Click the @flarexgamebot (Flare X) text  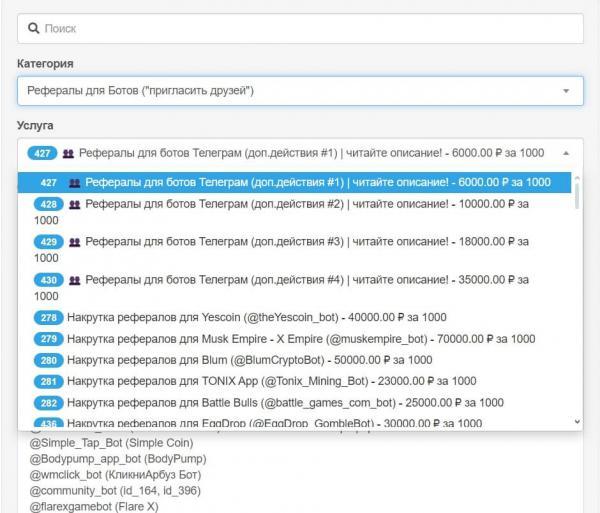pyautogui.click(x=94, y=506)
